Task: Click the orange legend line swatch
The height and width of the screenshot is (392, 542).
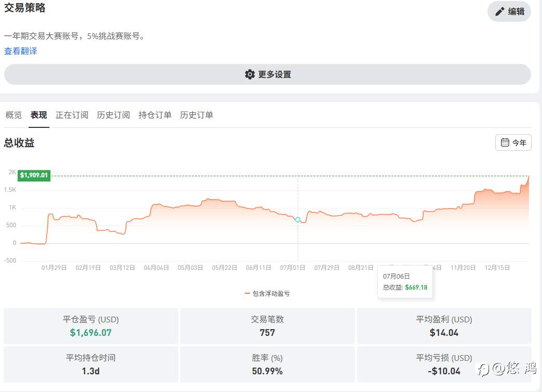Action: (247, 294)
